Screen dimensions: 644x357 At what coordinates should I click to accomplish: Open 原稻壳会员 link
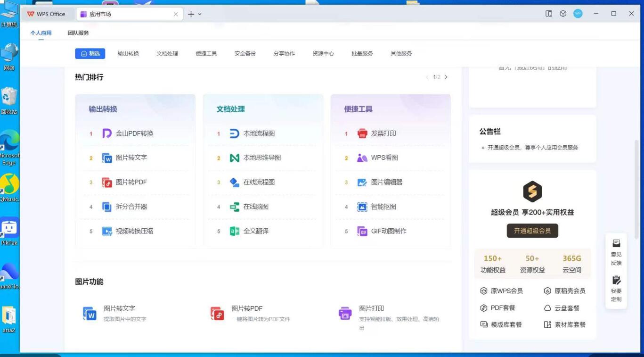(565, 291)
